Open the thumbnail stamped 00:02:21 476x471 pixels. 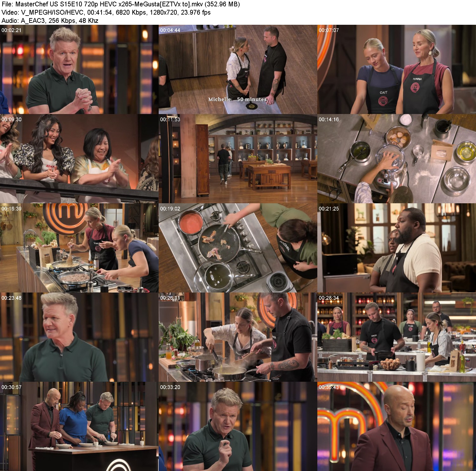coord(79,70)
